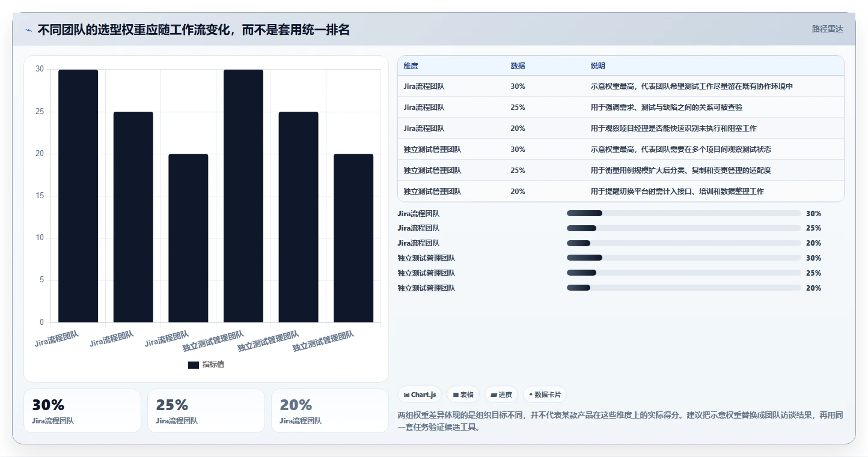868x457 pixels.
Task: Click the Chart.js chip
Action: 420,395
